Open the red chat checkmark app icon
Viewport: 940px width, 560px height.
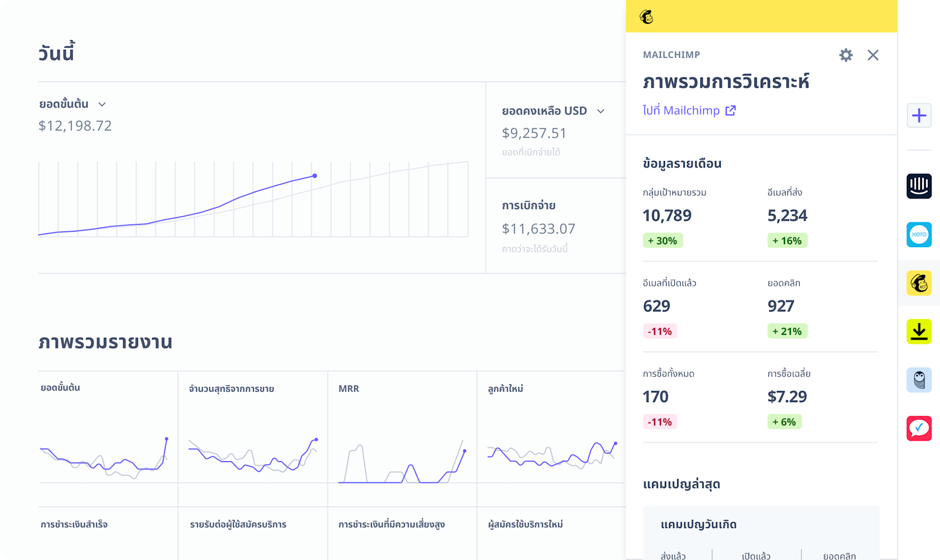point(919,428)
